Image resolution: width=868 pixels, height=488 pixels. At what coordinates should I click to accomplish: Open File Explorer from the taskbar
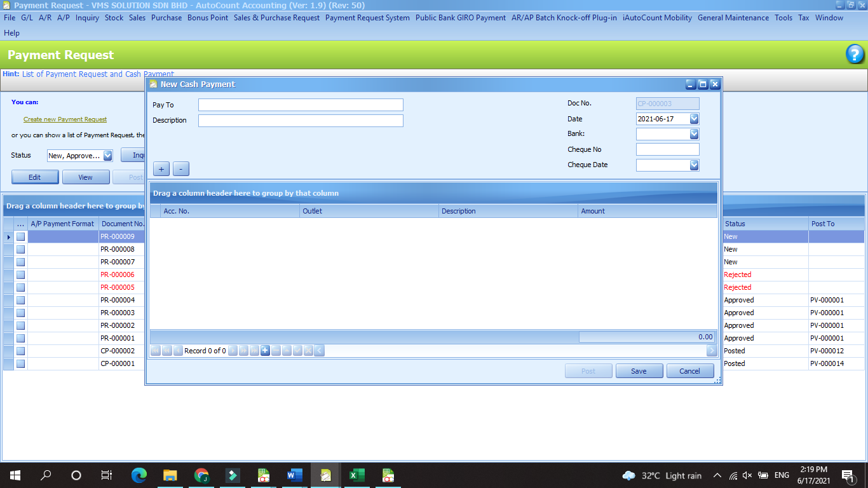pyautogui.click(x=170, y=475)
